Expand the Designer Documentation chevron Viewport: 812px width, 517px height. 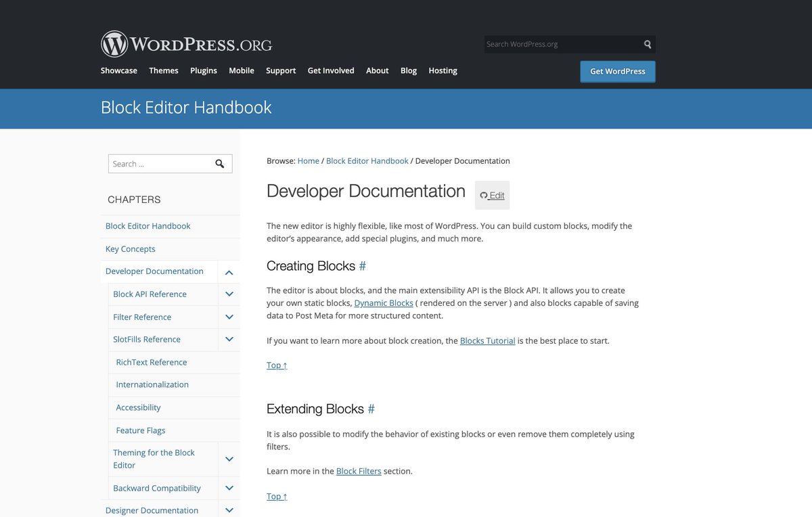tap(229, 510)
